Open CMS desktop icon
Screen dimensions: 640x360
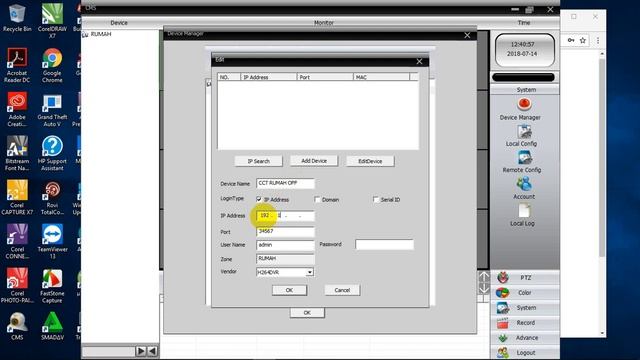tap(17, 326)
